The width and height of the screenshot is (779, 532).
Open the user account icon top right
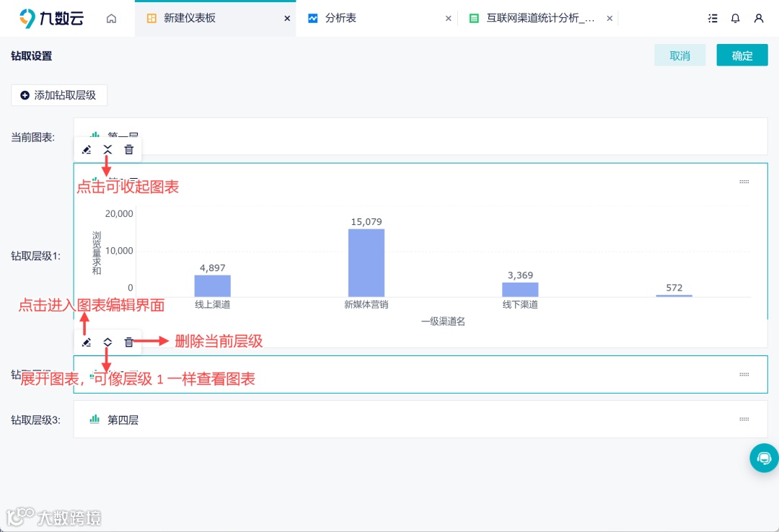click(759, 18)
